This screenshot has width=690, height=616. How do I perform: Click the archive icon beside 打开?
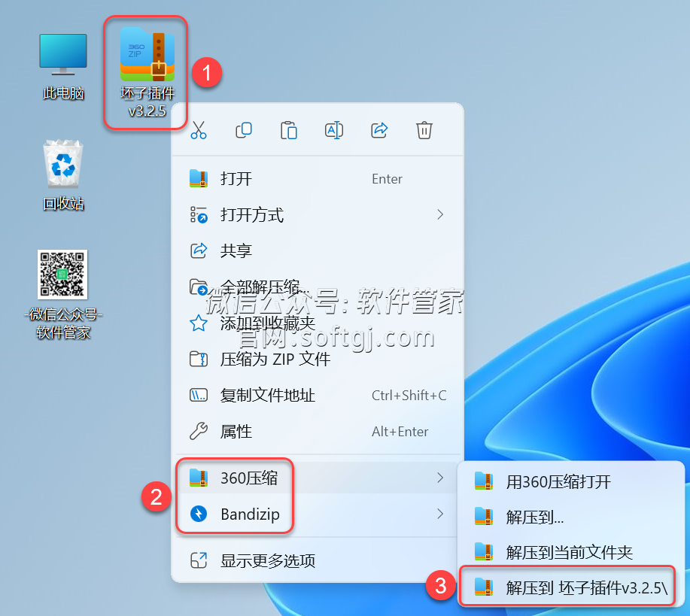[x=199, y=179]
